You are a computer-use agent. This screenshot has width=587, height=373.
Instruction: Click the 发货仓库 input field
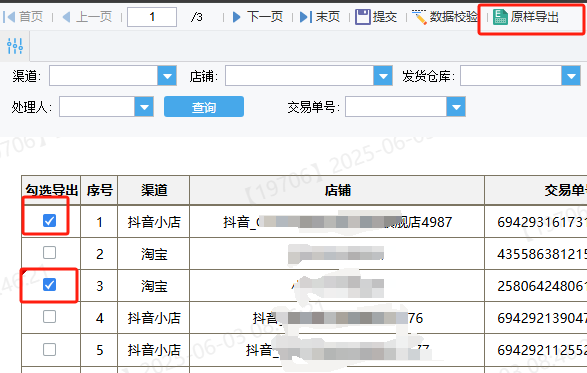(511, 76)
